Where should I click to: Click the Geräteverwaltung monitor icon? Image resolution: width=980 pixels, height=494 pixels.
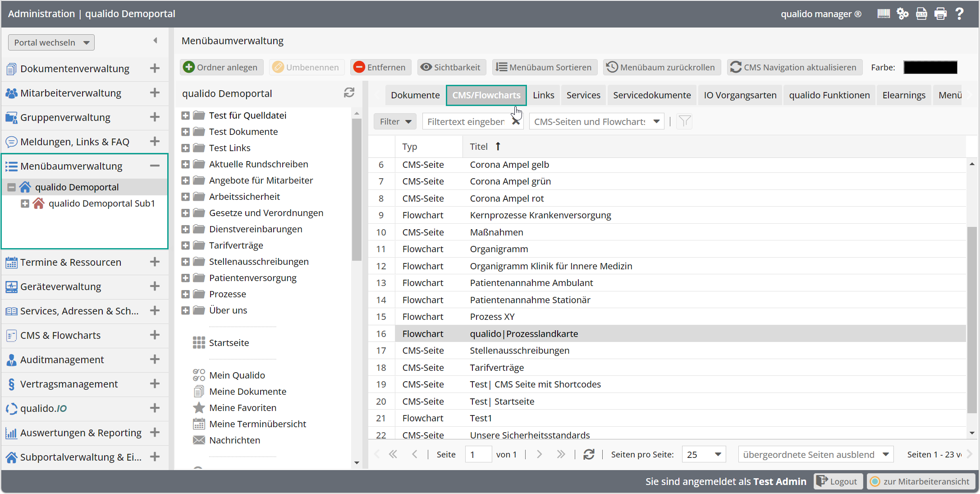pos(11,286)
